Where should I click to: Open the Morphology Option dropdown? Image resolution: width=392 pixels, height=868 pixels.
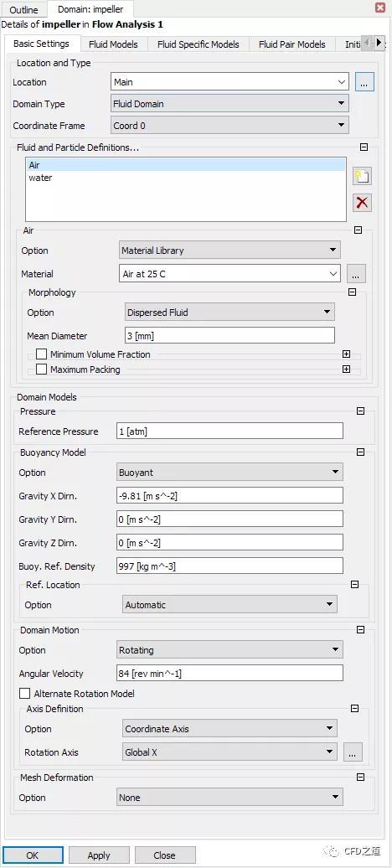pyautogui.click(x=230, y=313)
